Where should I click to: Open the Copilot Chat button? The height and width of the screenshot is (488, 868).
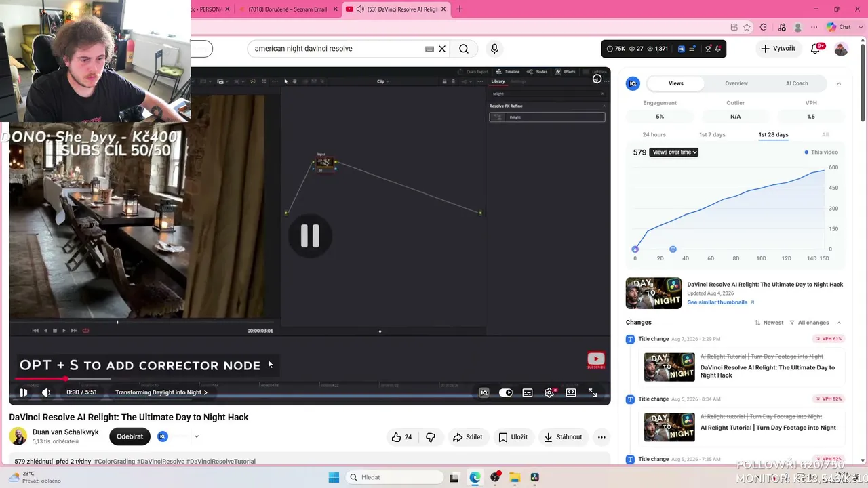(x=839, y=27)
